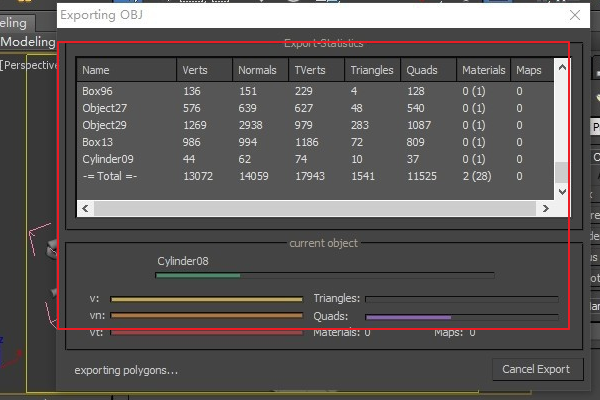Close the Exporting OBJ dialog
This screenshot has width=600, height=400.
pos(574,15)
